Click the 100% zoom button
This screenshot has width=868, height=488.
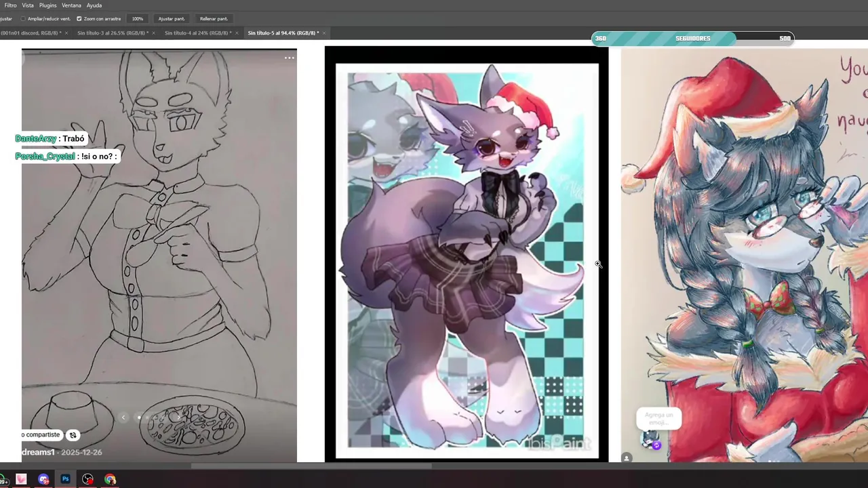(138, 19)
